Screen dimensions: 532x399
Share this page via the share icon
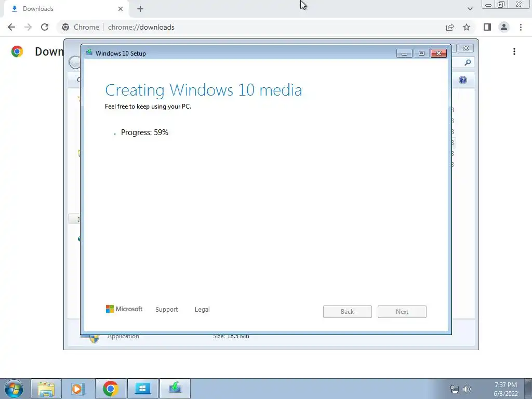[450, 27]
